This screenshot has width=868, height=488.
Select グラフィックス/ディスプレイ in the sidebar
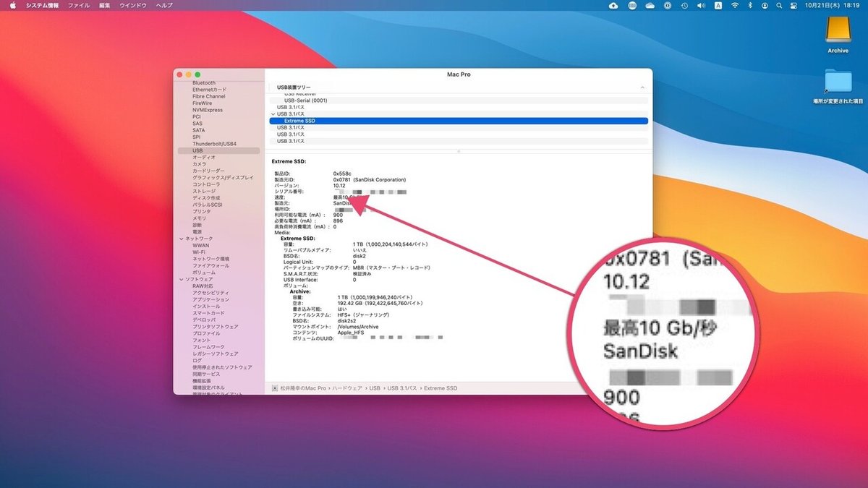223,177
